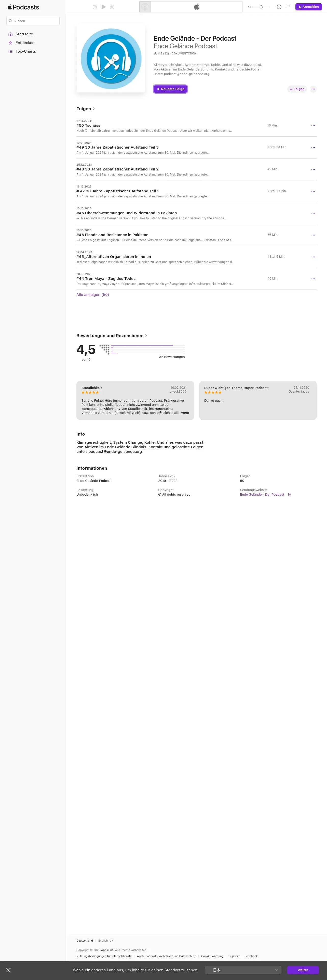Play the Neueste Folge
The height and width of the screenshot is (980, 327).
[x=170, y=89]
